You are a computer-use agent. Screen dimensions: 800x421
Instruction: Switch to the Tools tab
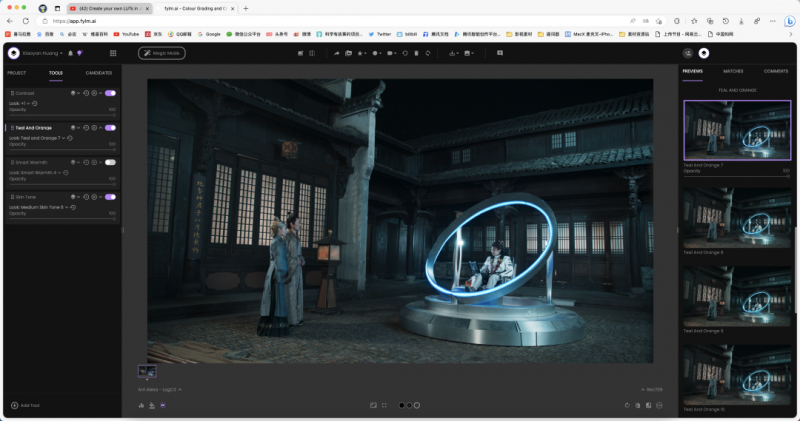[56, 73]
